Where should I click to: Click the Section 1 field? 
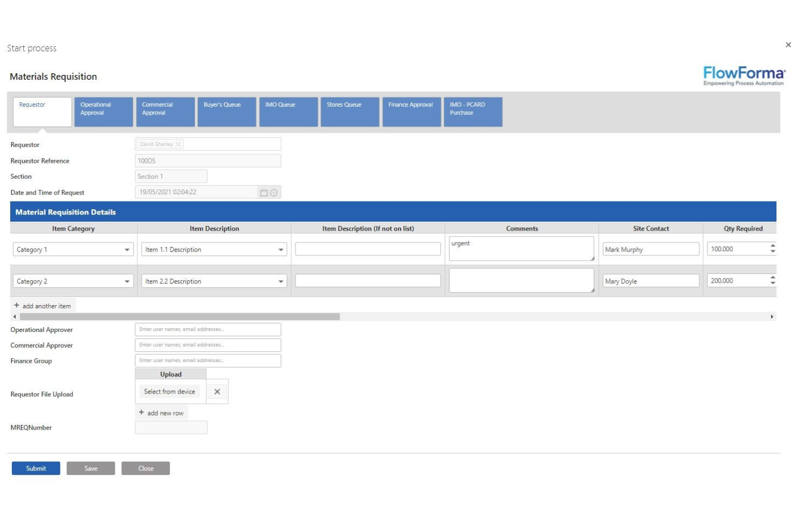[171, 176]
